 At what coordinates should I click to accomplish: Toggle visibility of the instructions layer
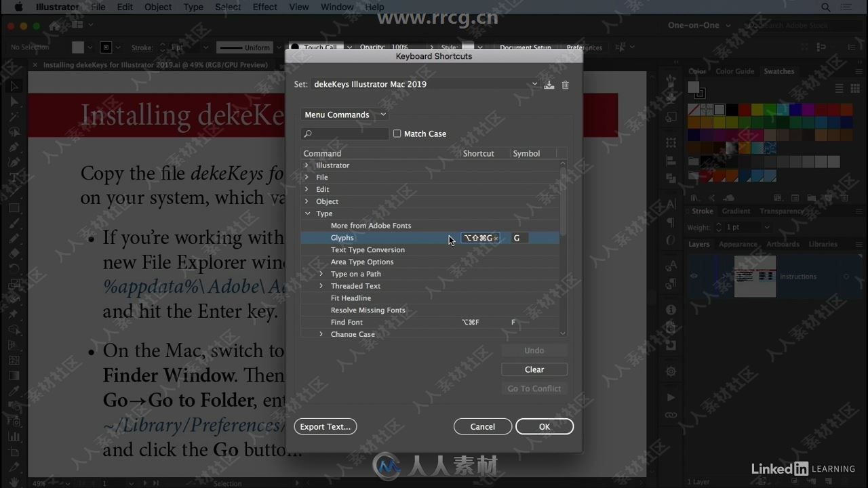pos(694,277)
